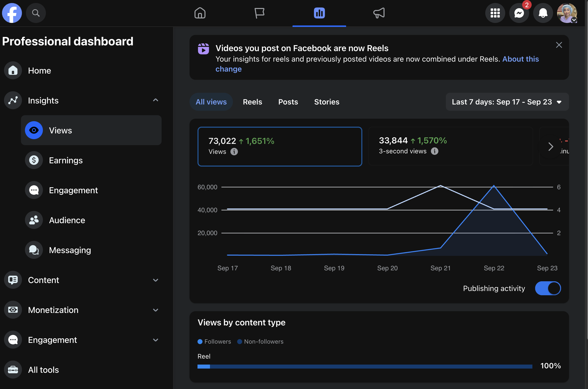The image size is (588, 389).
Task: Dismiss the Reels announcement banner
Action: (x=559, y=45)
